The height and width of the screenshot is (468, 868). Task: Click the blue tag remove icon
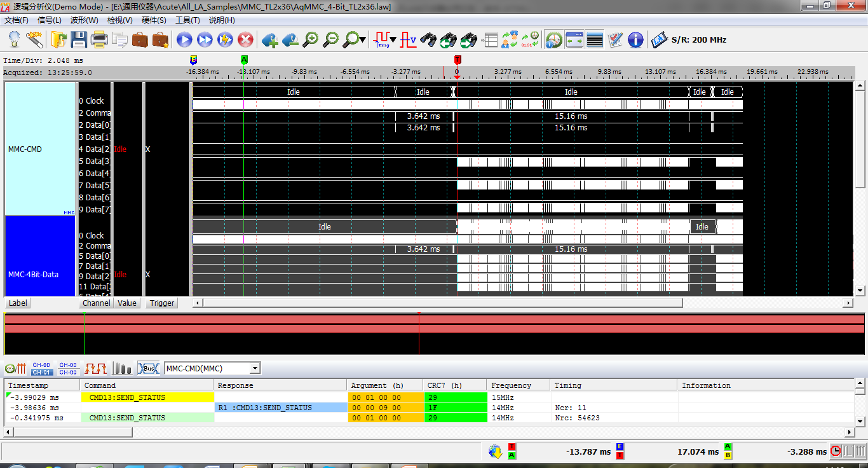click(290, 40)
